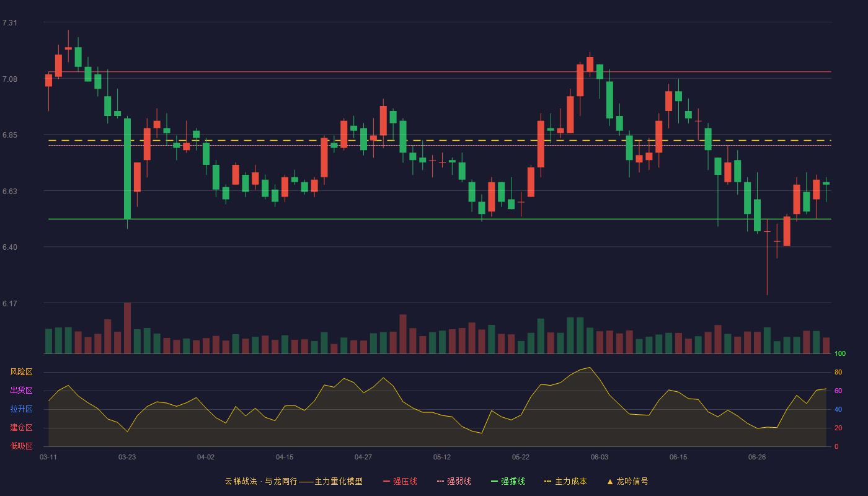Click the 7.08 price axis label
Image resolution: width=868 pixels, height=496 pixels.
pyautogui.click(x=10, y=79)
